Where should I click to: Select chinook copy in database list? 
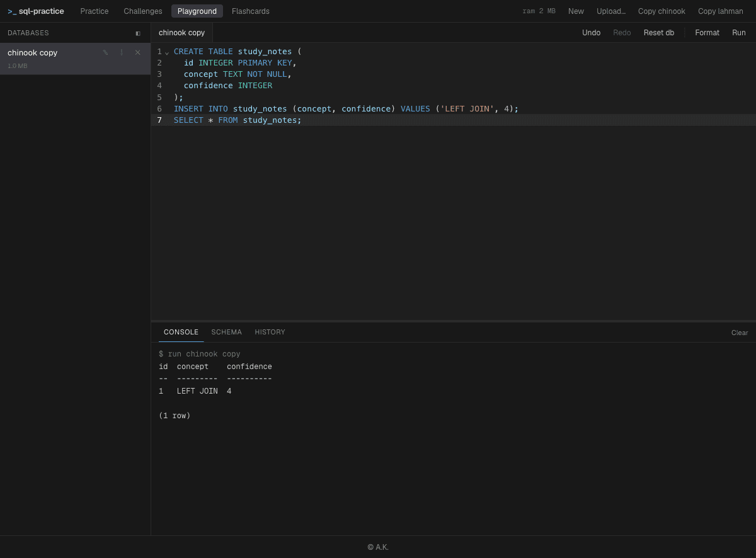(x=75, y=59)
